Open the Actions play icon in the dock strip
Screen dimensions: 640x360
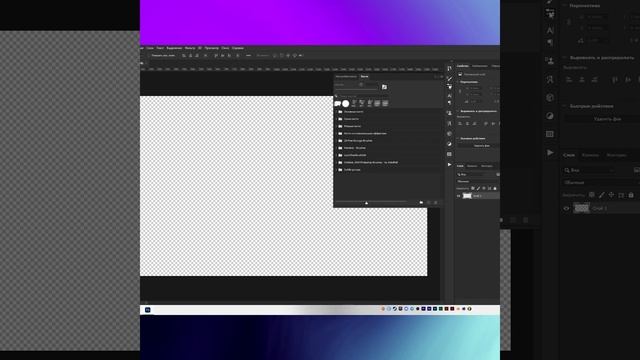pyautogui.click(x=449, y=164)
